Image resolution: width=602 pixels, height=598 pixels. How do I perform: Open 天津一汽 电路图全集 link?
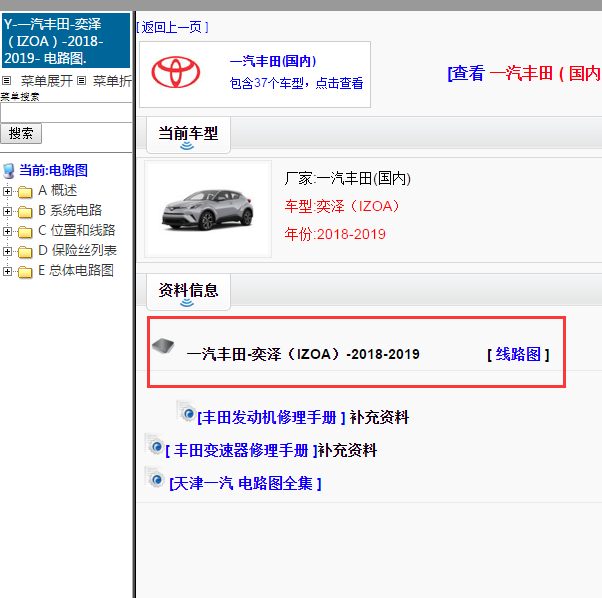245,483
